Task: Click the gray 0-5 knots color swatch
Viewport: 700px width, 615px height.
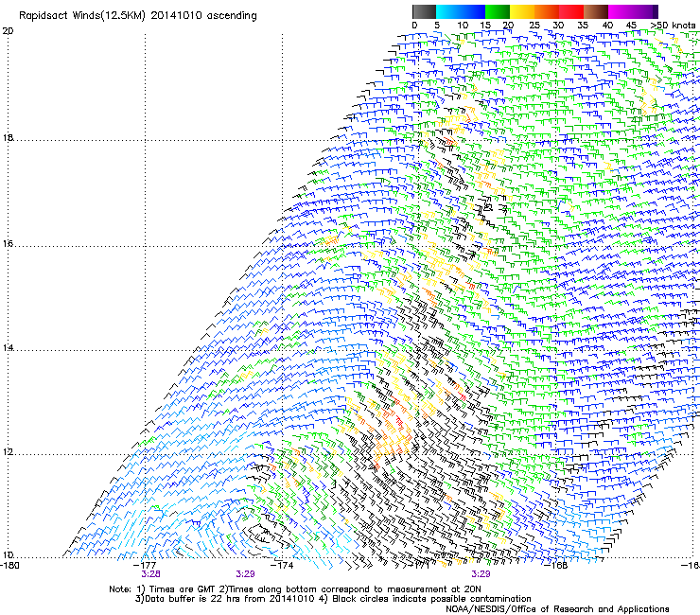Action: (x=424, y=11)
